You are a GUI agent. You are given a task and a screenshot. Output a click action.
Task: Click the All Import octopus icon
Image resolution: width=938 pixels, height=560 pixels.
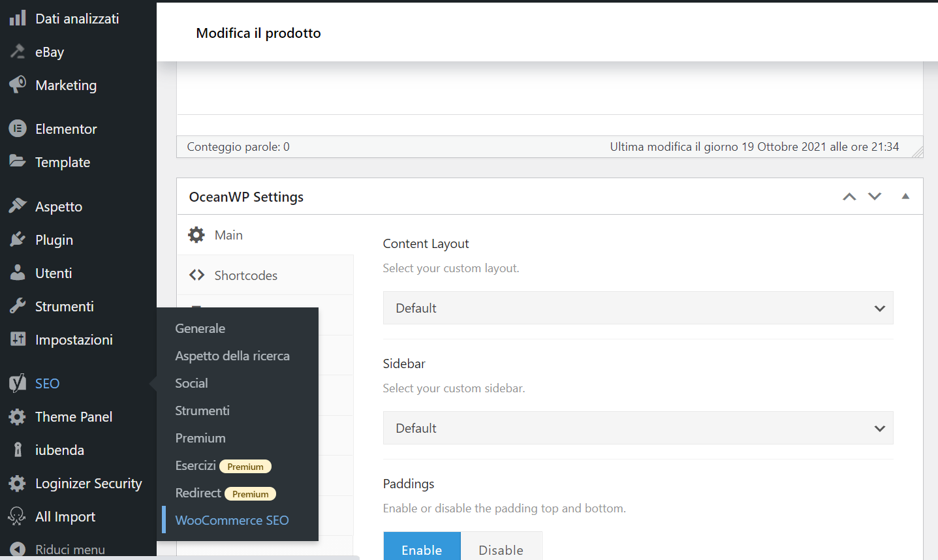click(18, 516)
